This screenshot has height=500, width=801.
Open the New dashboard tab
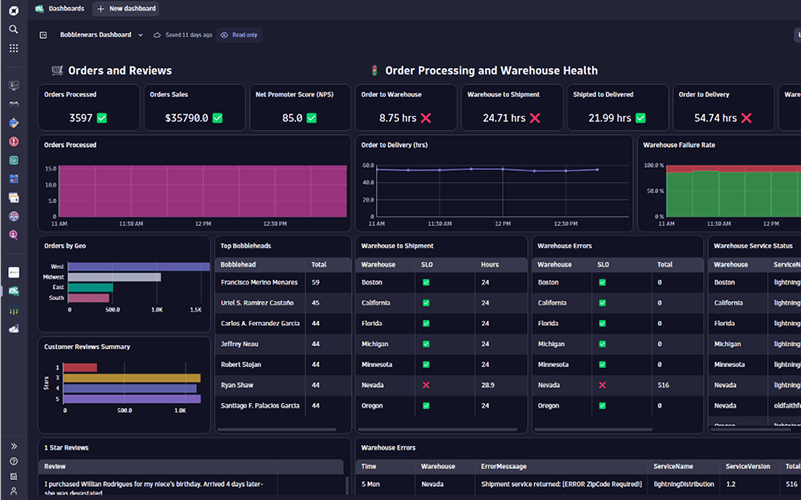(125, 8)
